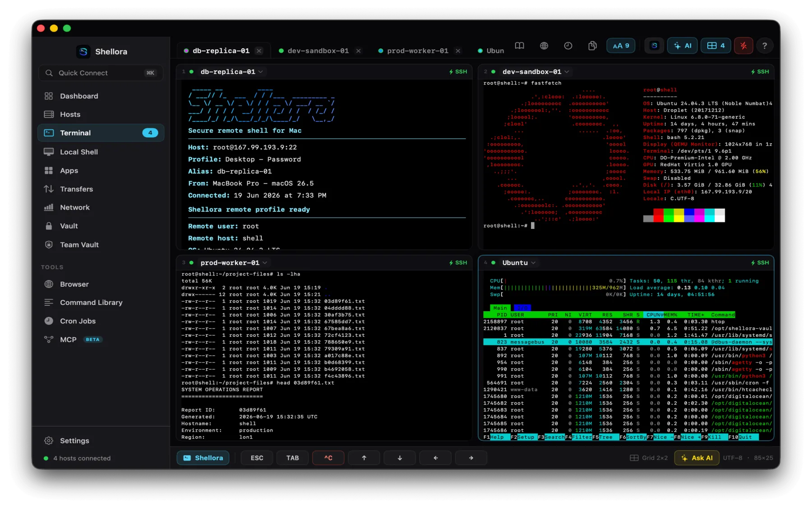
Task: Click the Shellora button in bottom bar
Action: pyautogui.click(x=203, y=458)
